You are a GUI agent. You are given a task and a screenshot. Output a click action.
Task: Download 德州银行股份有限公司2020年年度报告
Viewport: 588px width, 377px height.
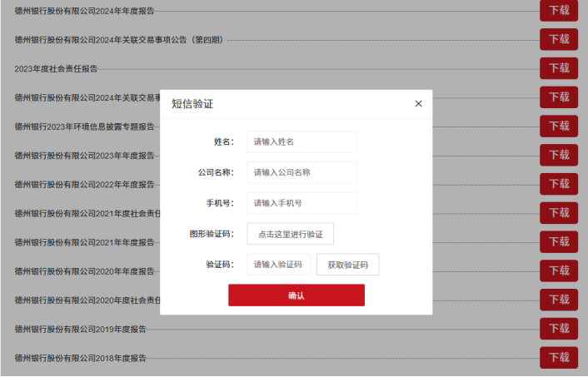(559, 271)
